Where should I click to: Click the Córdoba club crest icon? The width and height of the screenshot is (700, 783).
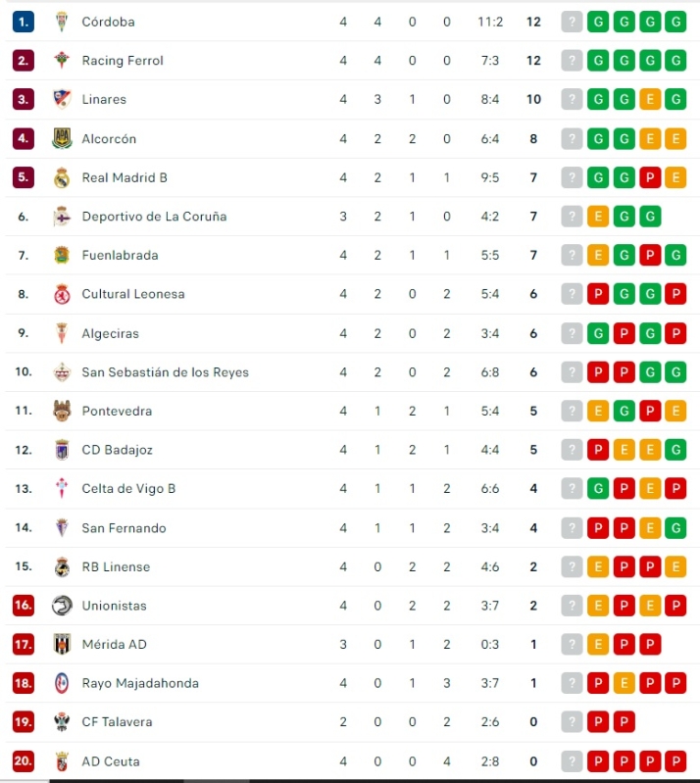click(63, 22)
